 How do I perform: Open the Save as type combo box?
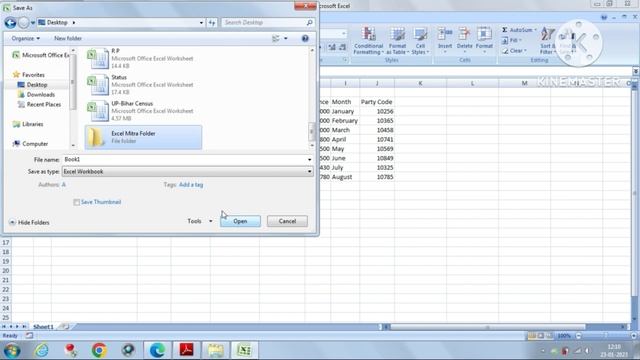click(187, 171)
